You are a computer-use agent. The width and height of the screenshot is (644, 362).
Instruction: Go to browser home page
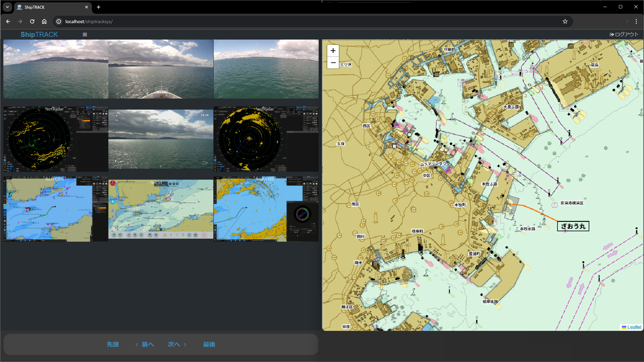point(44,21)
